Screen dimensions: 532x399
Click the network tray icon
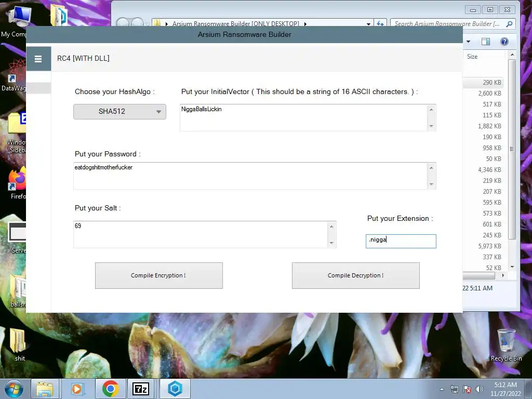point(454,389)
